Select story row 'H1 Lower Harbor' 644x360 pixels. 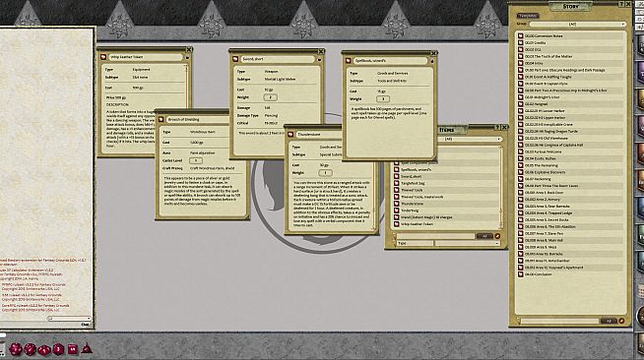pyautogui.click(x=570, y=111)
